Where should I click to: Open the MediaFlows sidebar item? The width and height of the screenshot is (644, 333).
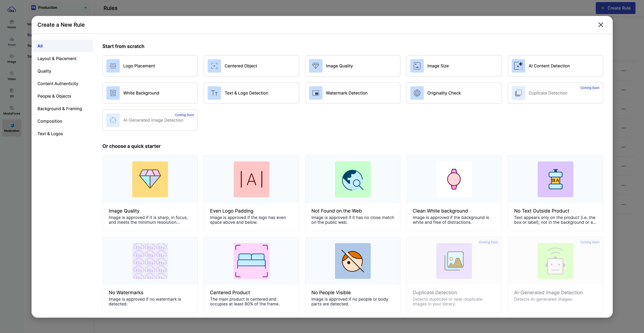11,110
